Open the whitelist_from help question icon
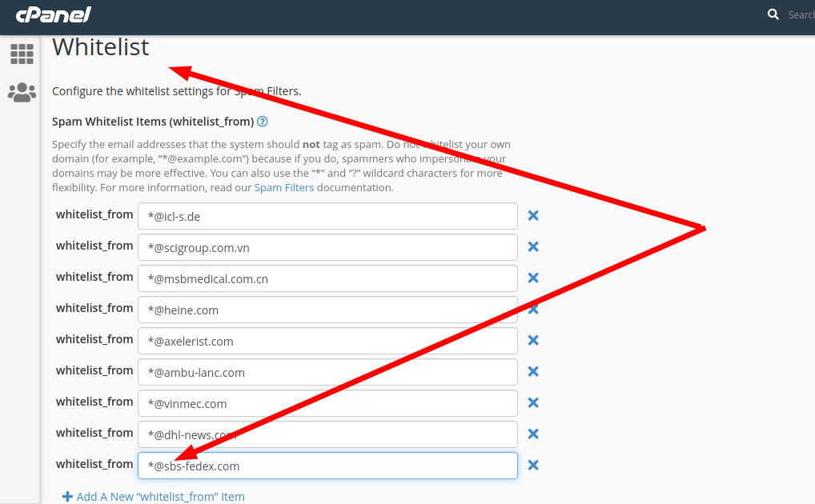Screen dimensions: 815x504 [263, 122]
